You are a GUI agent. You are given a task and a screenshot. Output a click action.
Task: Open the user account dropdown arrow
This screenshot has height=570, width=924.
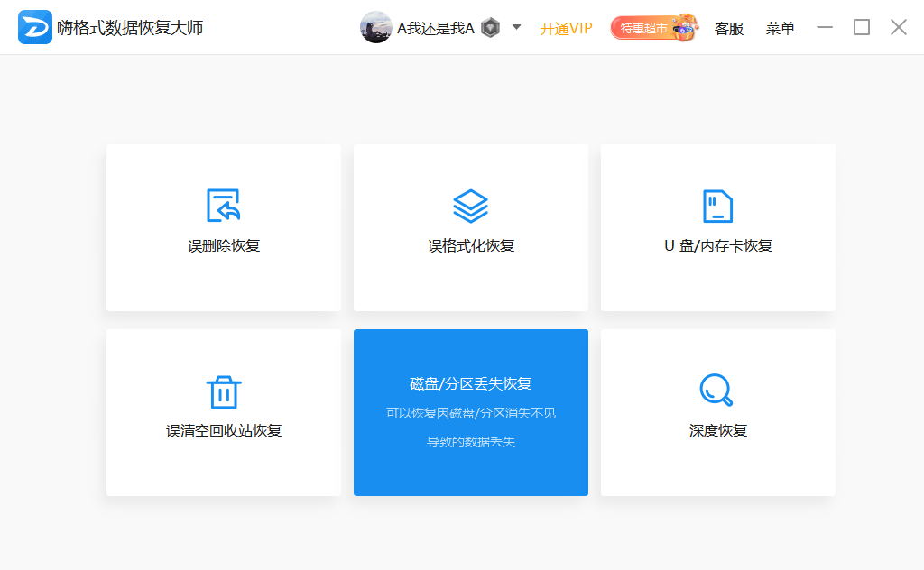[x=514, y=27]
